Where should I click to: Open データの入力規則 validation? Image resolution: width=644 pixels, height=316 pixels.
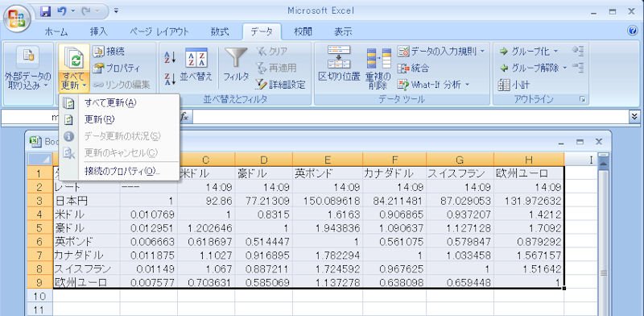click(x=436, y=51)
